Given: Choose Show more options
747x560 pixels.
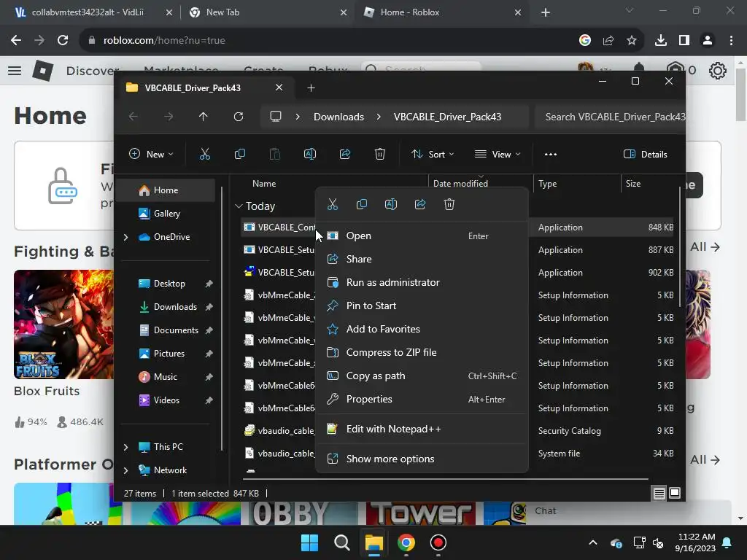Looking at the screenshot, I should [x=422, y=459].
